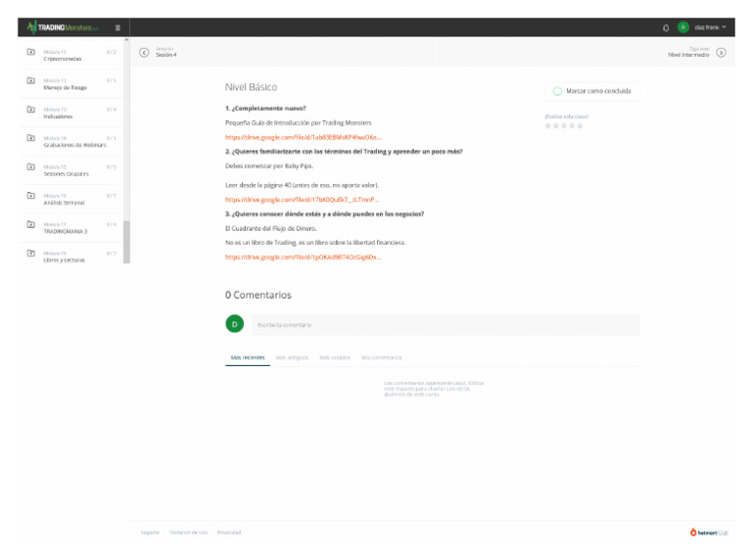The height and width of the screenshot is (560, 752).
Task: Rate the class four stars
Action: (x=572, y=125)
